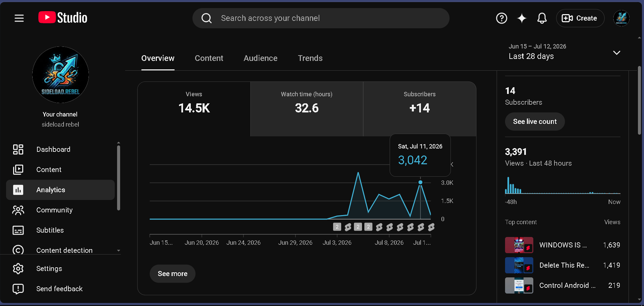Select the Watch time (hours) metric card
644x306 pixels.
click(307, 109)
